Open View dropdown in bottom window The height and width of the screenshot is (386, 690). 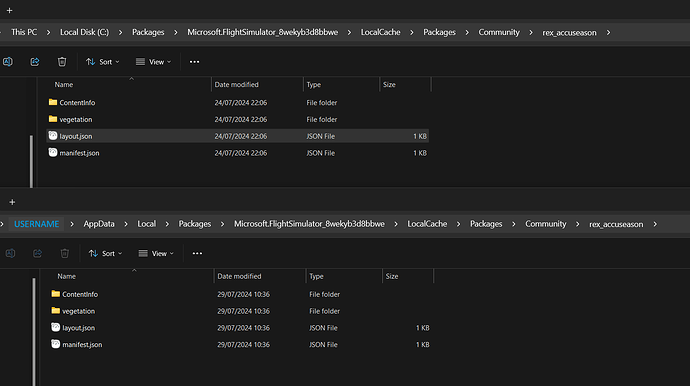(156, 254)
